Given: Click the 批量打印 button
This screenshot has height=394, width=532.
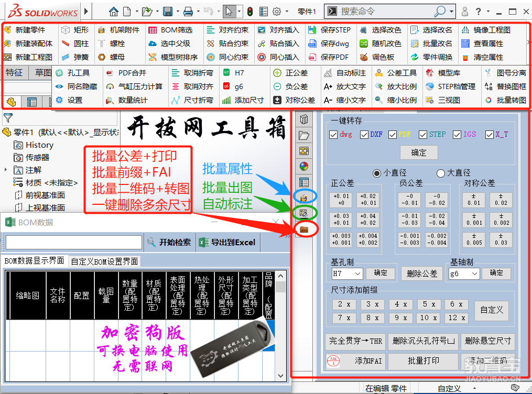Looking at the screenshot, I should tap(423, 361).
